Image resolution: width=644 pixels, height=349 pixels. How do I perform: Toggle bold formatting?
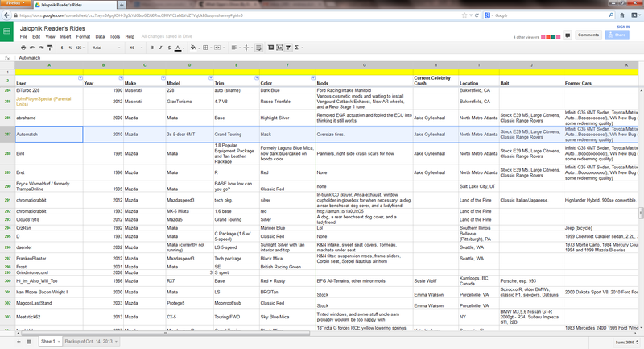tap(151, 48)
